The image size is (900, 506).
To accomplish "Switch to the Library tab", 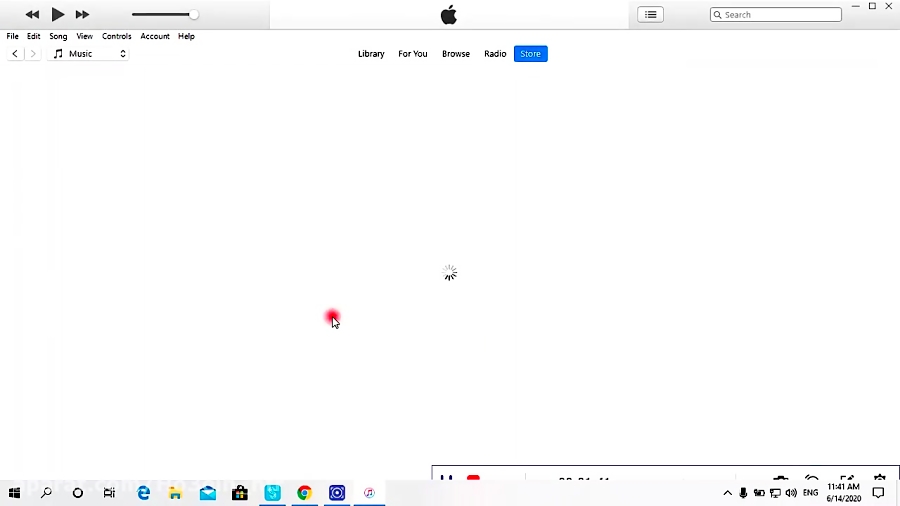I will (371, 54).
